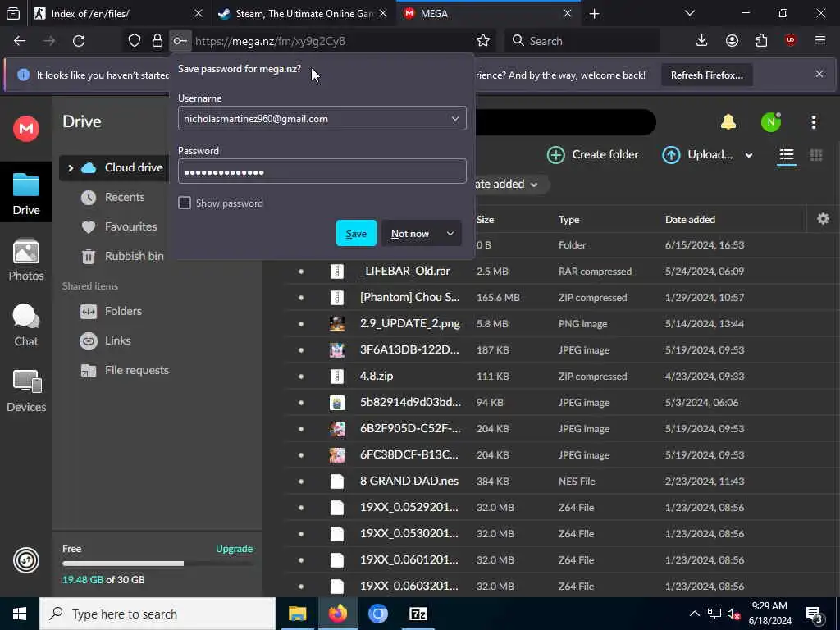The height and width of the screenshot is (630, 840).
Task: Open Firefox hamburger application menu
Action: coord(820,41)
